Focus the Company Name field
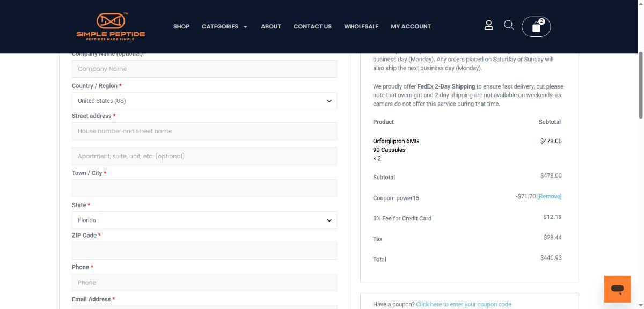The height and width of the screenshot is (309, 644). (204, 69)
